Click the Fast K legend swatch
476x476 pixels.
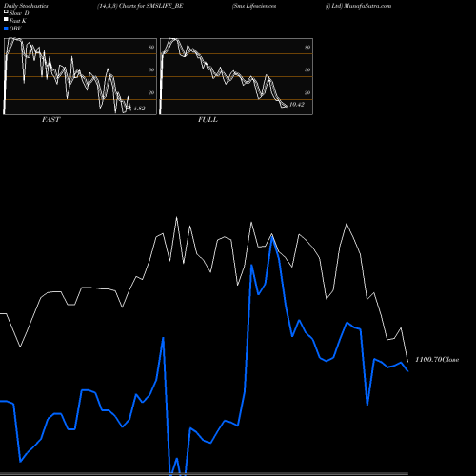click(x=6, y=20)
